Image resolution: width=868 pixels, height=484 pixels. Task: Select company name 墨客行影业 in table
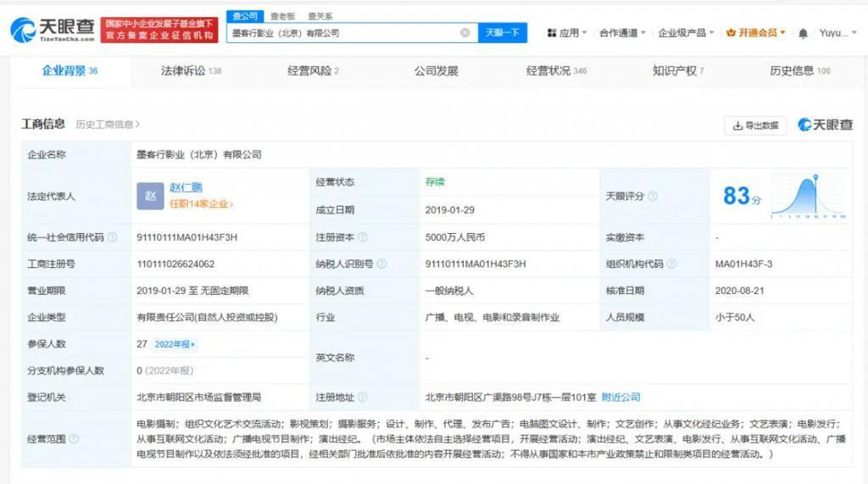point(198,154)
